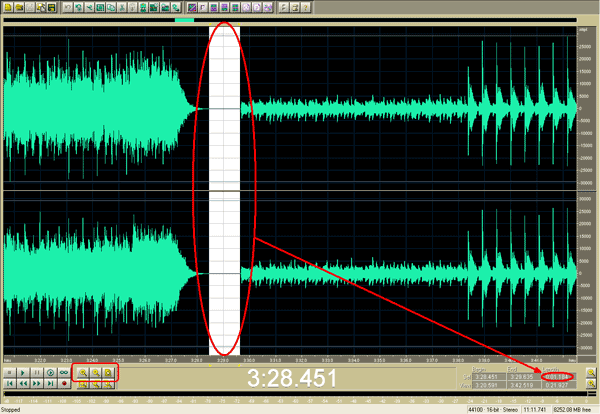Click the selection End time field
Image resolution: width=600 pixels, height=414 pixels.
(522, 375)
